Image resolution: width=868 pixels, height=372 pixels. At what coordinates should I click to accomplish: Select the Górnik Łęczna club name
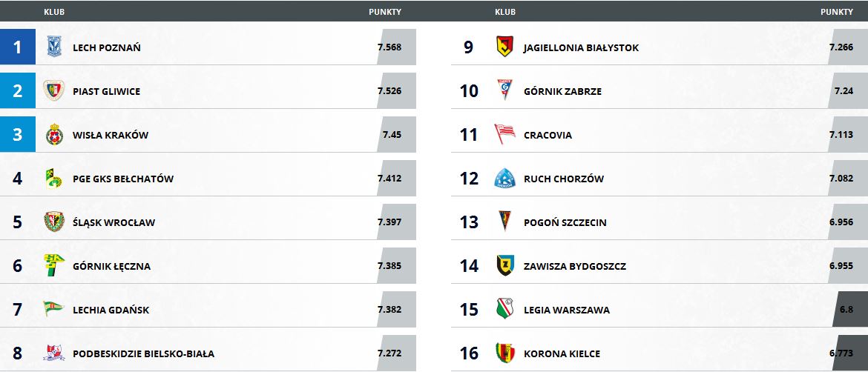(111, 267)
